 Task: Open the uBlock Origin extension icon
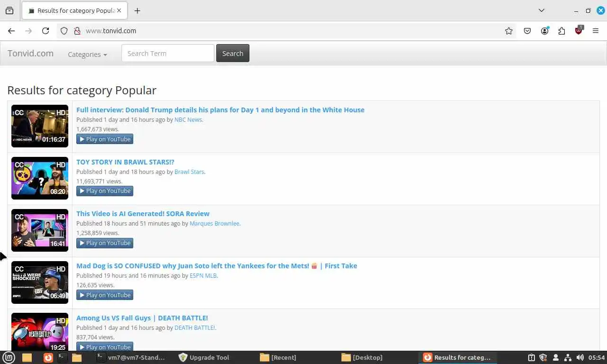point(579,30)
